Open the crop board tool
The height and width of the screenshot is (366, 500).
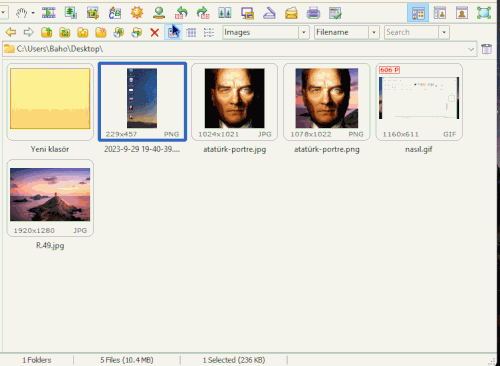coord(93,13)
